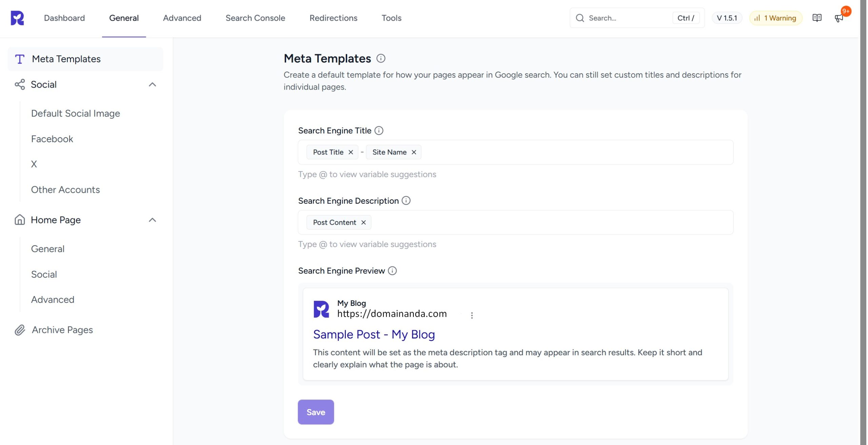The image size is (868, 445).
Task: Click the Sample Post - My Blog preview title
Action: pyautogui.click(x=374, y=334)
